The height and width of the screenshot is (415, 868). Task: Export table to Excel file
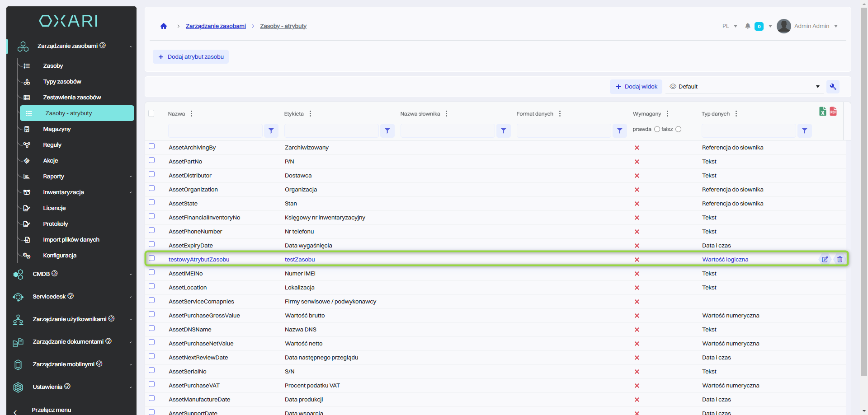pyautogui.click(x=822, y=112)
